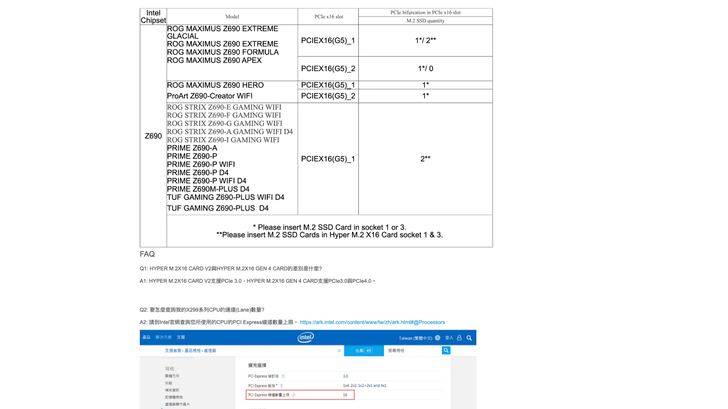728x409 pixels.
Task: Click ROG MAXIMUS Z690 FORMULA
Action: pos(223,52)
